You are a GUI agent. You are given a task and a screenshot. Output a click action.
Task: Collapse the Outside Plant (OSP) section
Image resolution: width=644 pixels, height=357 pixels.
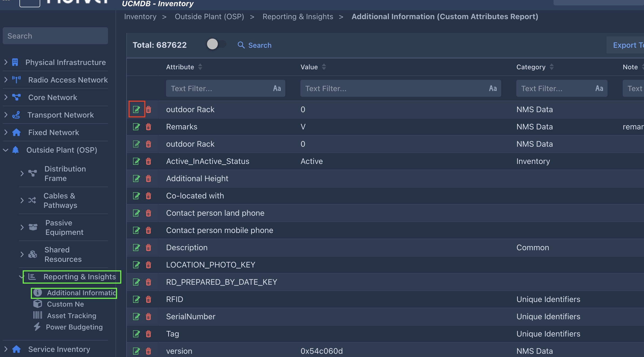pyautogui.click(x=6, y=150)
